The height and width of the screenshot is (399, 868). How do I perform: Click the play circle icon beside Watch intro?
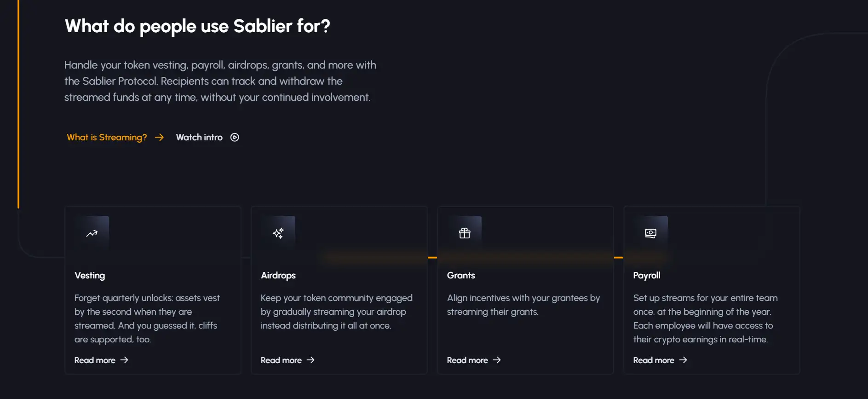(x=235, y=137)
